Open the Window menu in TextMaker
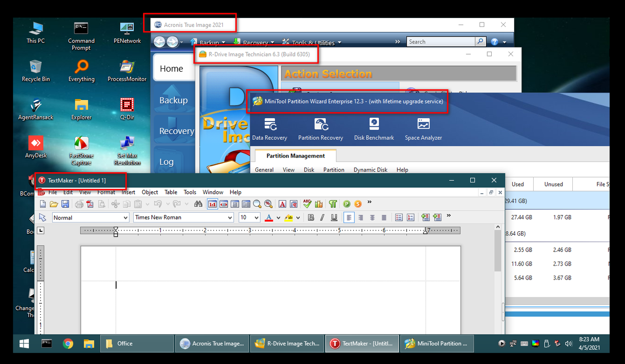This screenshot has height=364, width=625. [x=213, y=192]
